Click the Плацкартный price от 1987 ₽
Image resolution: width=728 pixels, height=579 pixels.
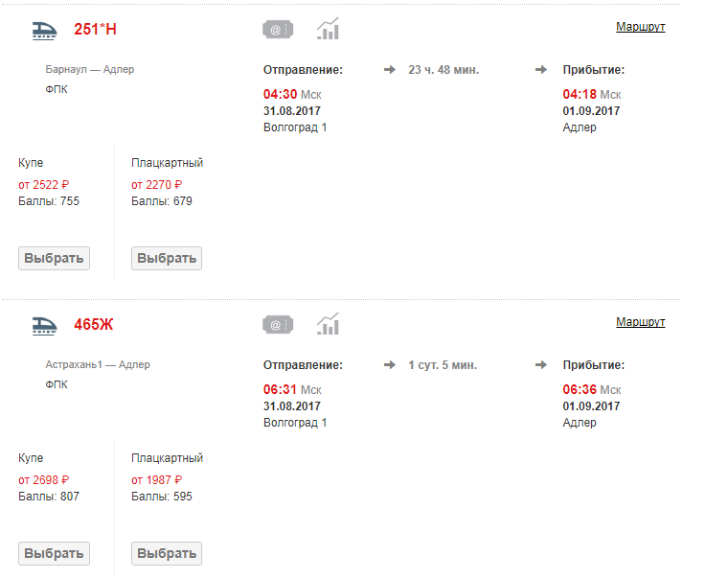click(156, 480)
